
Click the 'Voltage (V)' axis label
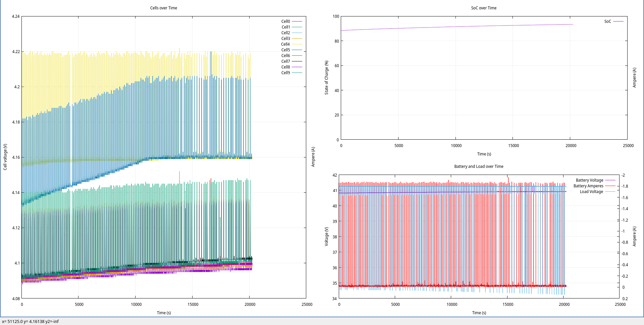326,237
